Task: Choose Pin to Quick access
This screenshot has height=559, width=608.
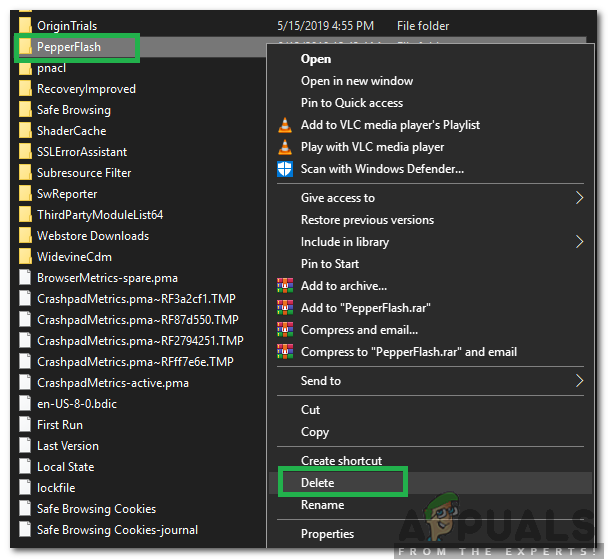Action: tap(352, 103)
